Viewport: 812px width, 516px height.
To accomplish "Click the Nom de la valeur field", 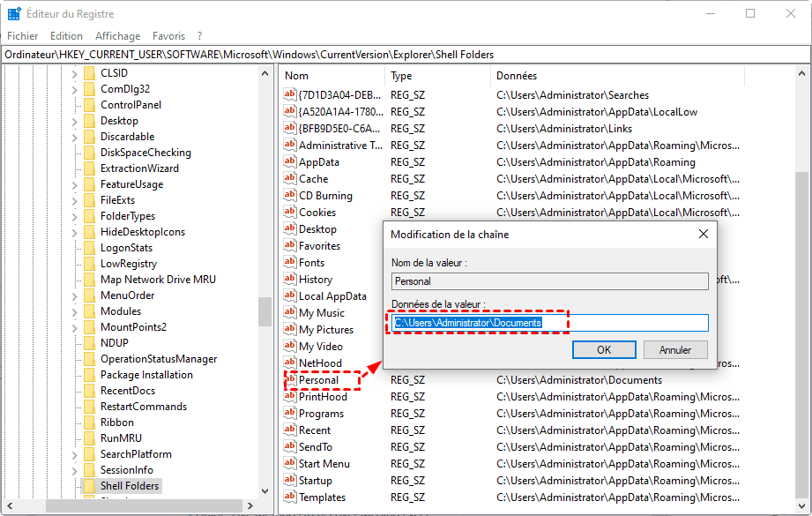I will pos(550,281).
